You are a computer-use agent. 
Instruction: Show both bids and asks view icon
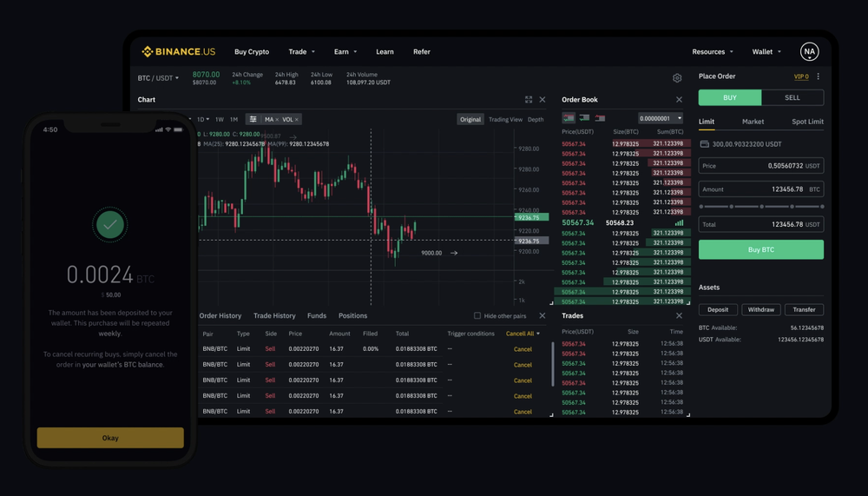coord(569,118)
